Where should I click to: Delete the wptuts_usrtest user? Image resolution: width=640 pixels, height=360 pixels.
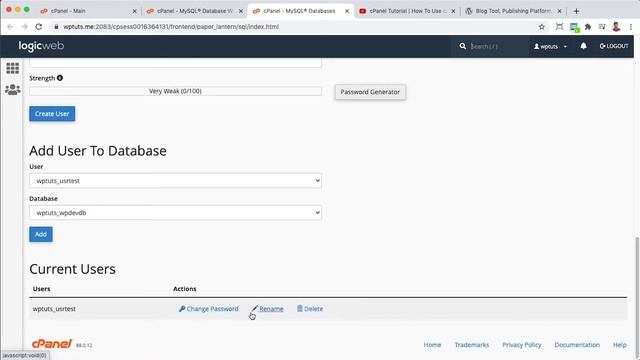pyautogui.click(x=310, y=309)
